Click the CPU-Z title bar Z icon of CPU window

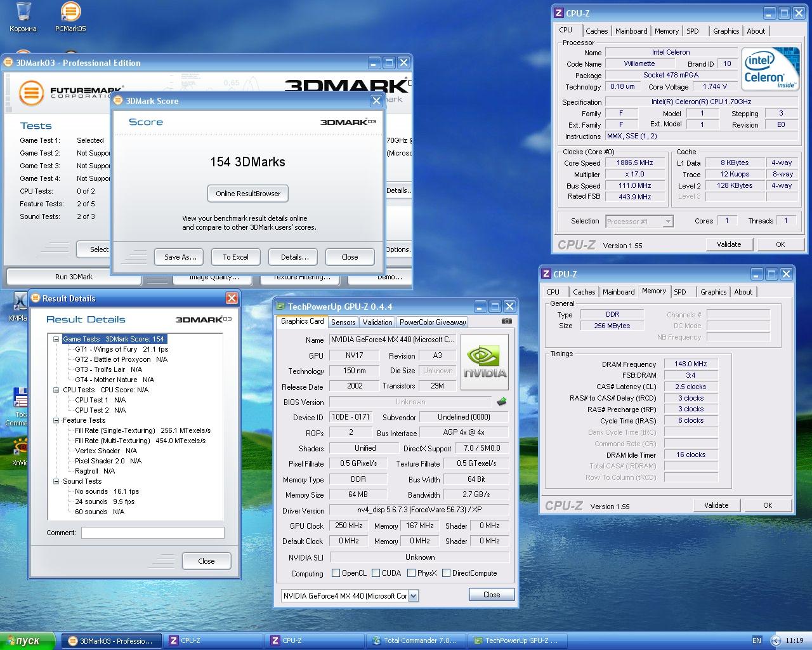559,13
